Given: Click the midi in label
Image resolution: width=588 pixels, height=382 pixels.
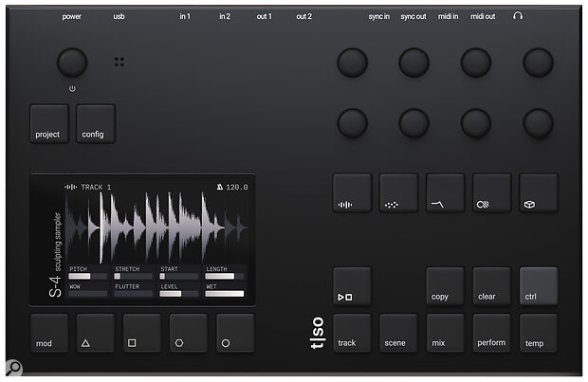Looking at the screenshot, I should tap(449, 16).
